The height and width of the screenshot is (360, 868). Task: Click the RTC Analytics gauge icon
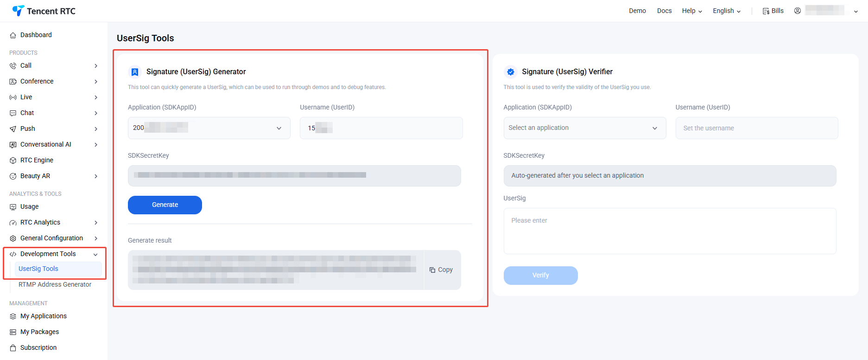[13, 223]
